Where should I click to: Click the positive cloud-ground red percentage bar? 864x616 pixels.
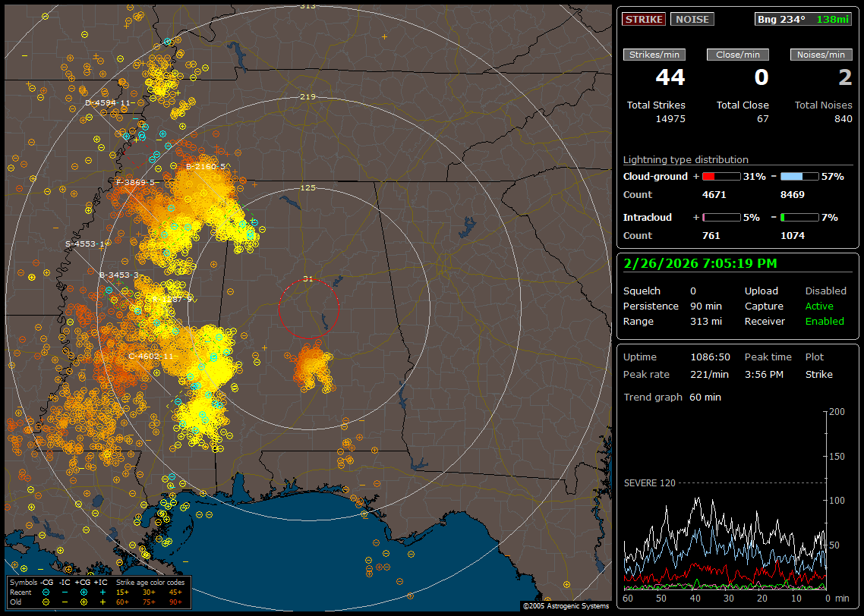pos(721,176)
